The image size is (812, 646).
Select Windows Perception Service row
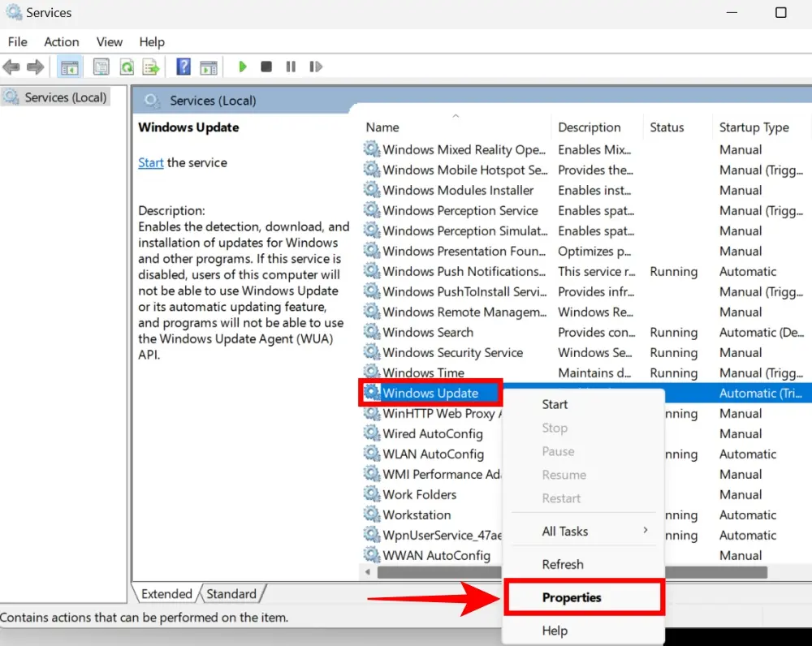[585, 210]
